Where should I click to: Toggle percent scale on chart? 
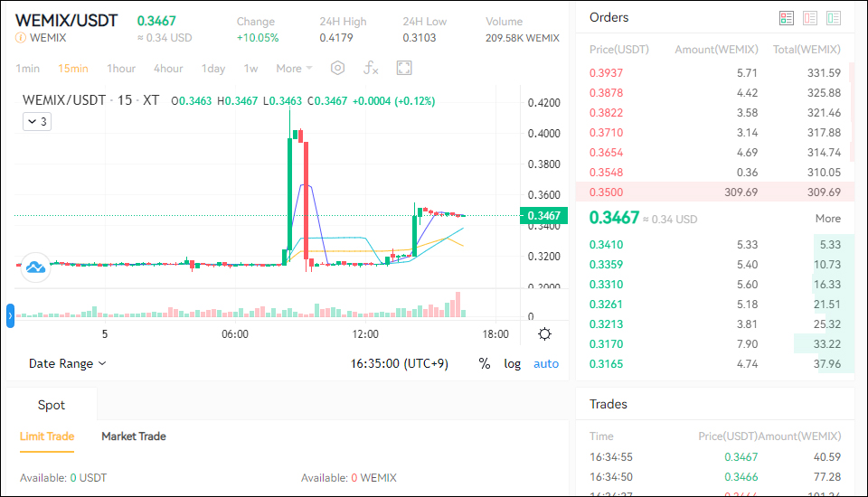click(485, 363)
